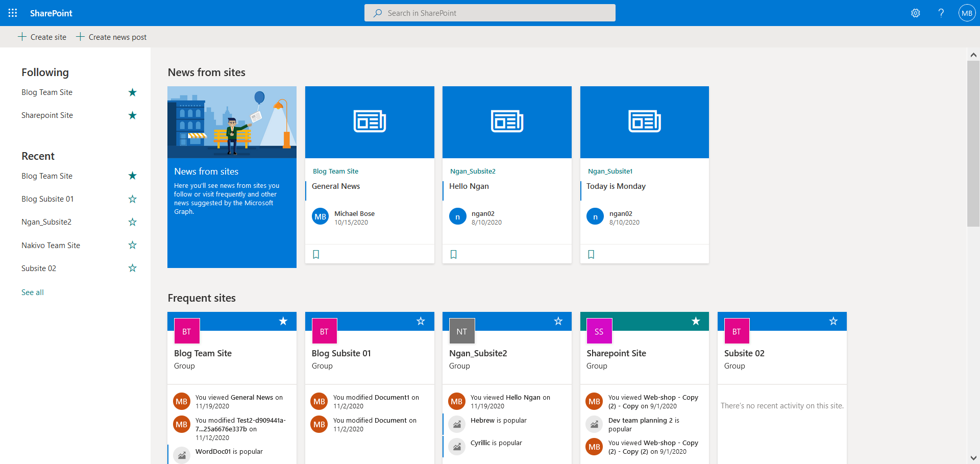980x464 pixels.
Task: Open WordDoc01 is popular activity
Action: (x=229, y=452)
